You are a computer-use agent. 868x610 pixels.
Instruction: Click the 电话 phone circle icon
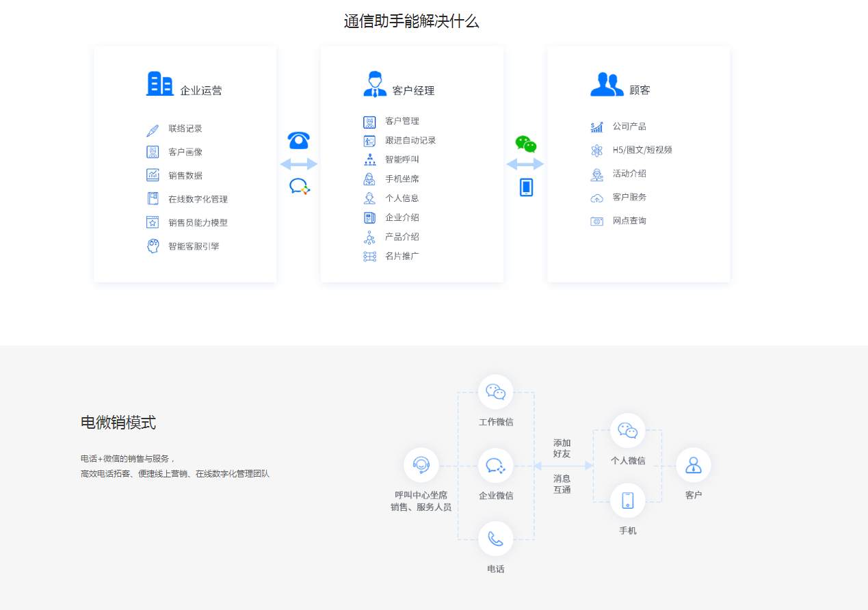tap(495, 539)
